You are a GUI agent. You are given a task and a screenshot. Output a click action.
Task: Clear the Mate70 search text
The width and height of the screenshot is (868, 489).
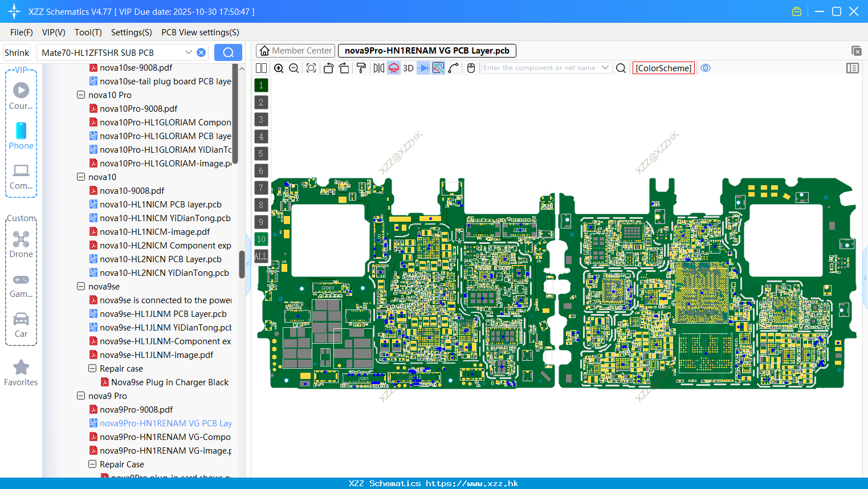pos(201,52)
